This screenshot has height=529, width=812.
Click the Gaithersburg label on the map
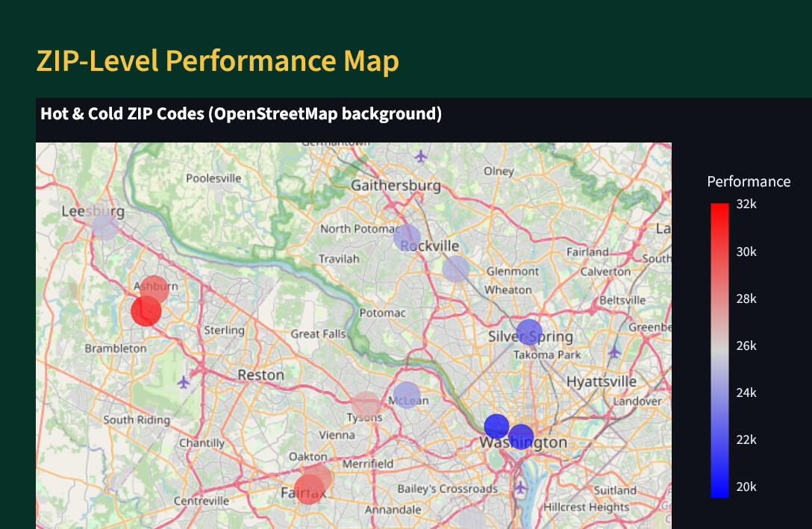(396, 185)
